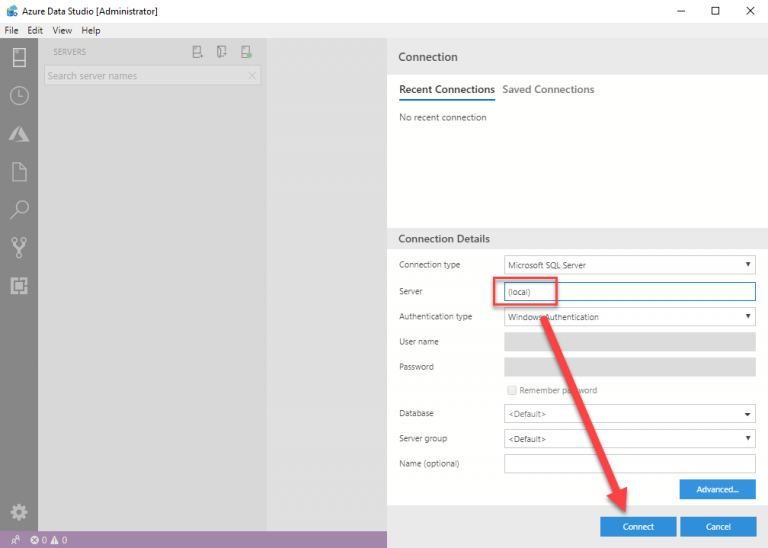Image resolution: width=768 pixels, height=548 pixels.
Task: Open the Search magnifier icon
Action: [19, 210]
